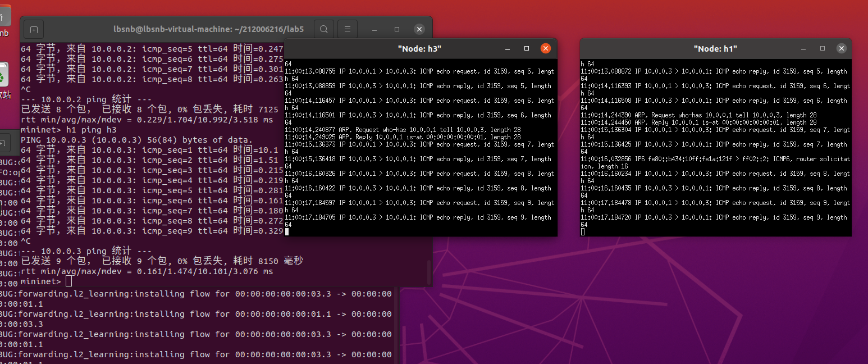Open the lab5 terminal hamburger menu
This screenshot has width=868, height=364.
click(348, 29)
